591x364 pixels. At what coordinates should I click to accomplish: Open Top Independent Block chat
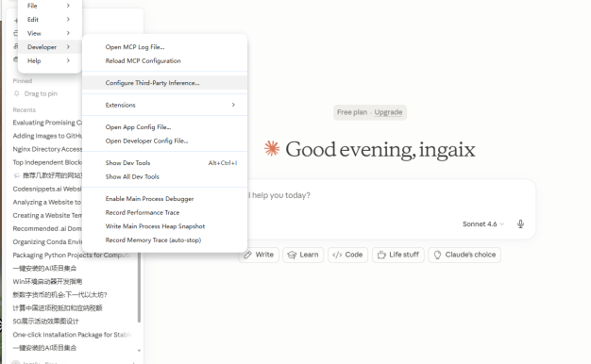click(x=47, y=162)
